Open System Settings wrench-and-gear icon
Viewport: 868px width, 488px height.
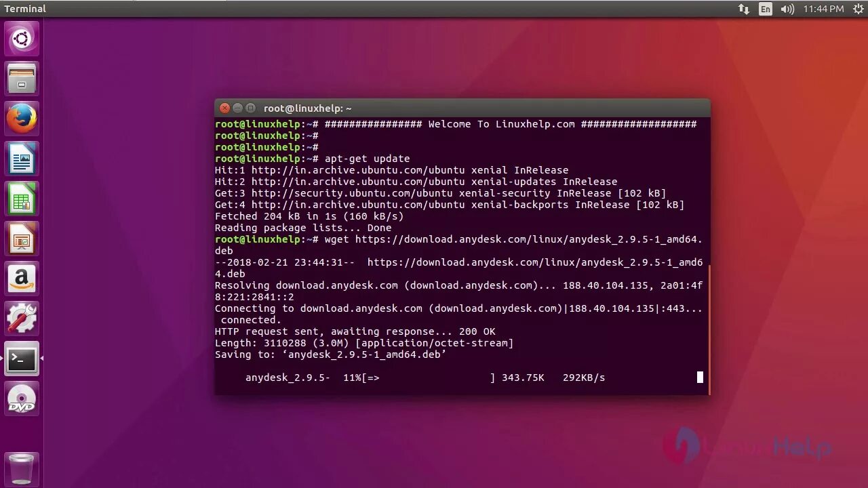click(x=22, y=318)
